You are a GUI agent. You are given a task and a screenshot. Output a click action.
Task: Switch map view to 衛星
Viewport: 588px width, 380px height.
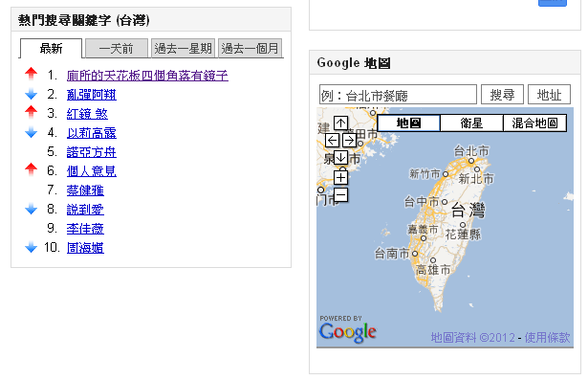[471, 123]
